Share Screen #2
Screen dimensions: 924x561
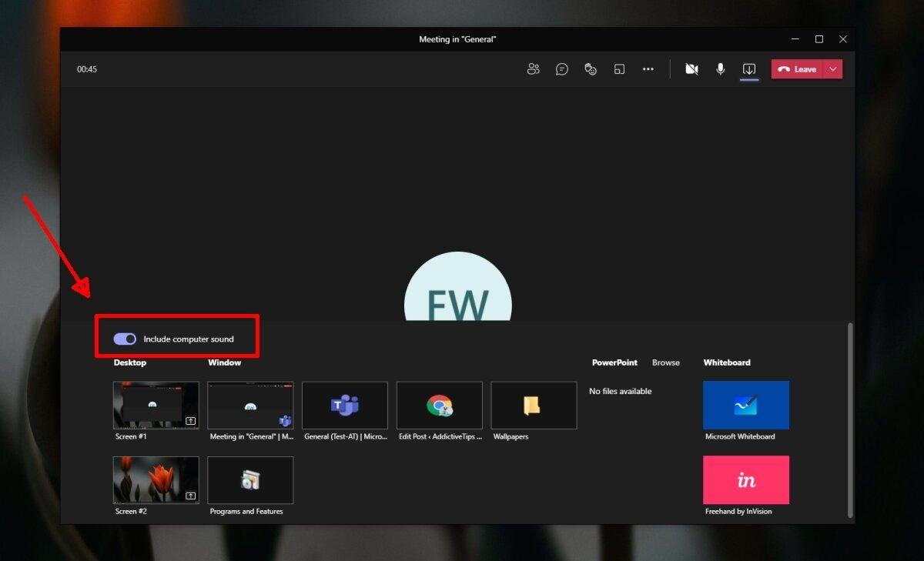156,479
